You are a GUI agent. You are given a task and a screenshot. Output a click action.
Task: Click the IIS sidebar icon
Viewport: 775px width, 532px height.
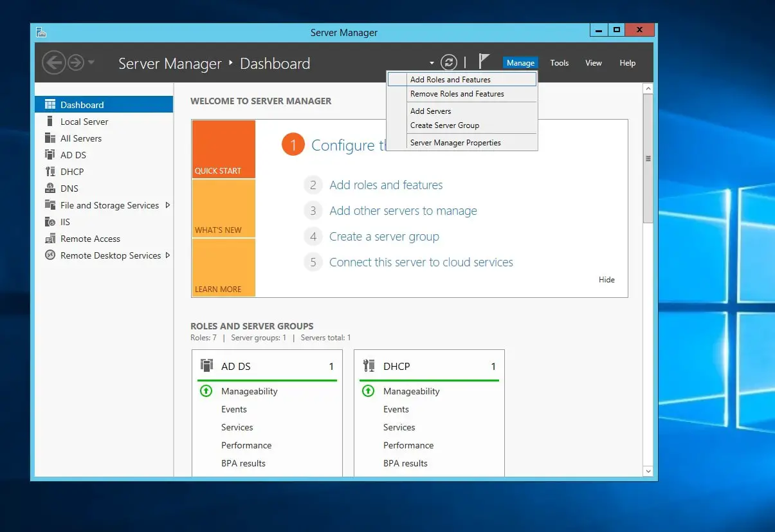(50, 221)
